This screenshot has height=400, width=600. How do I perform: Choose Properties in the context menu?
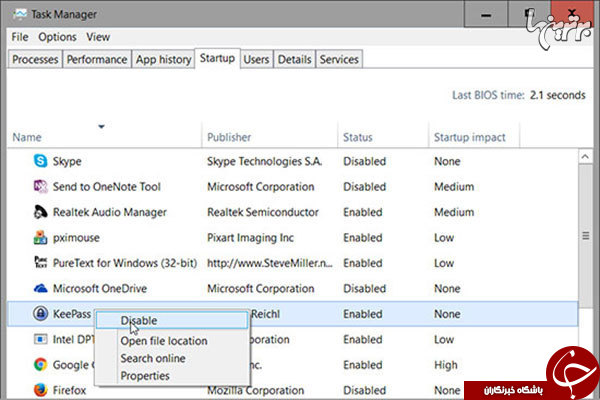tap(145, 376)
